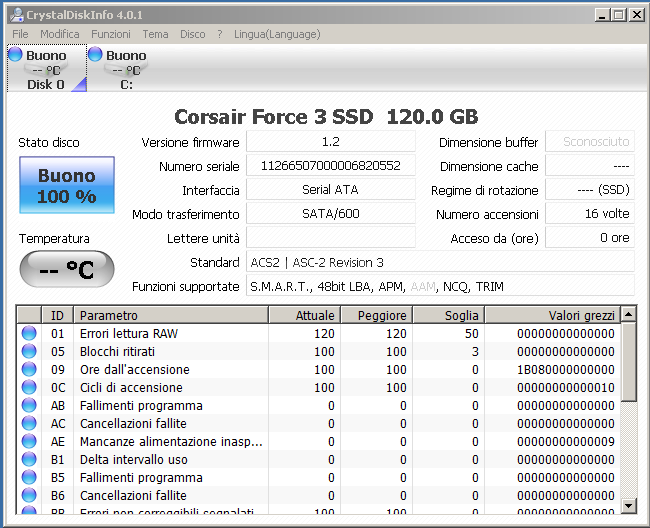The image size is (650, 528).
Task: Click the scrollbar up arrow in SMART list
Action: pos(628,315)
